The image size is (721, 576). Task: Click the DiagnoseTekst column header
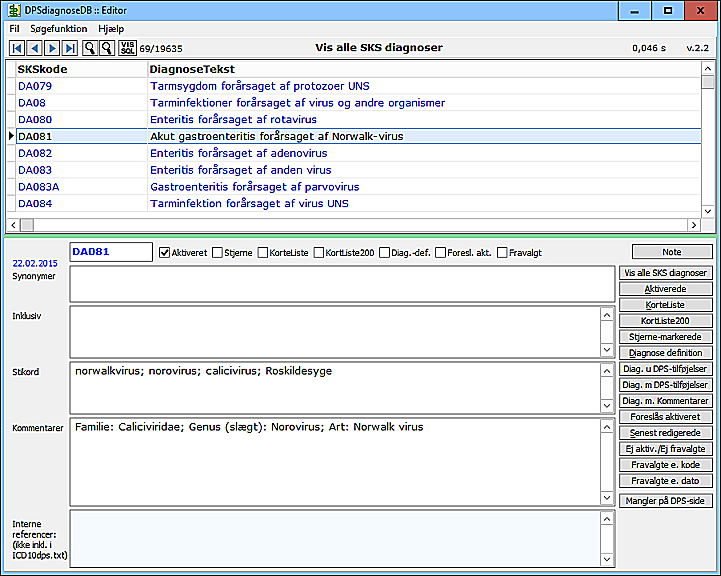(x=424, y=69)
